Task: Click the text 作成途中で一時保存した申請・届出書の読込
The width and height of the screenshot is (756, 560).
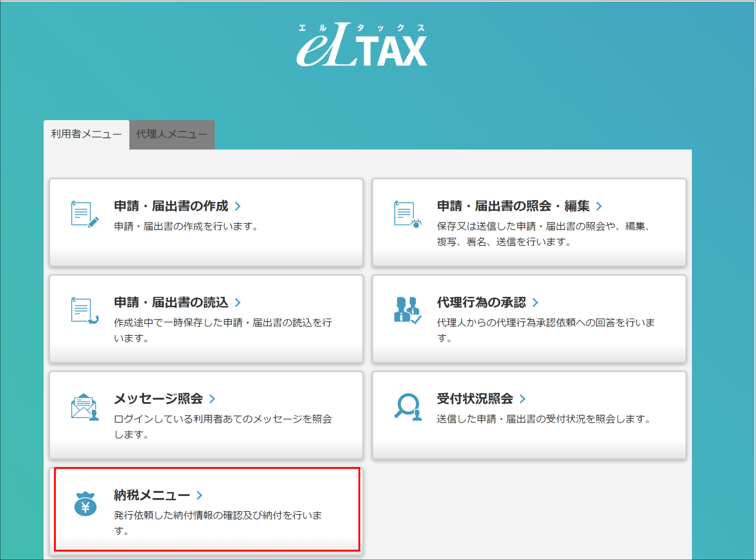Action: [x=213, y=322]
